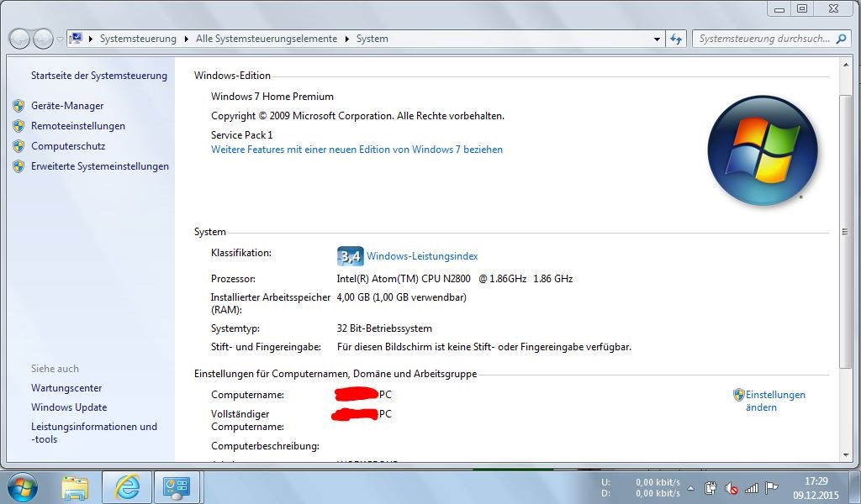861x504 pixels.
Task: Open the address bar history dropdown
Action: point(657,39)
